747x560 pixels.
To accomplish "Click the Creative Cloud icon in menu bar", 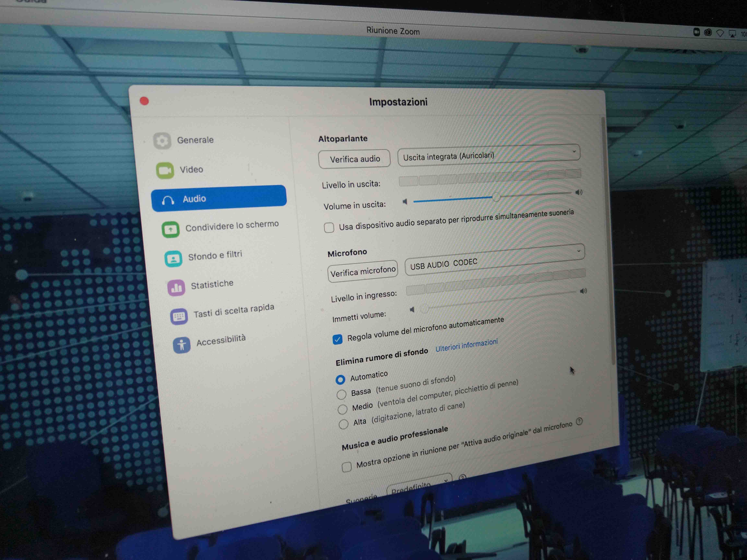I will point(708,32).
